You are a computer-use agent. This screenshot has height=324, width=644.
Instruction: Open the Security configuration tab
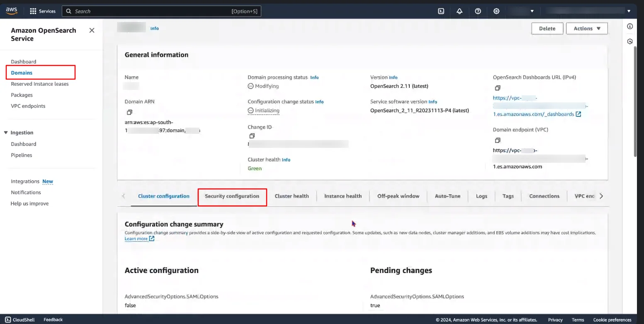tap(232, 196)
